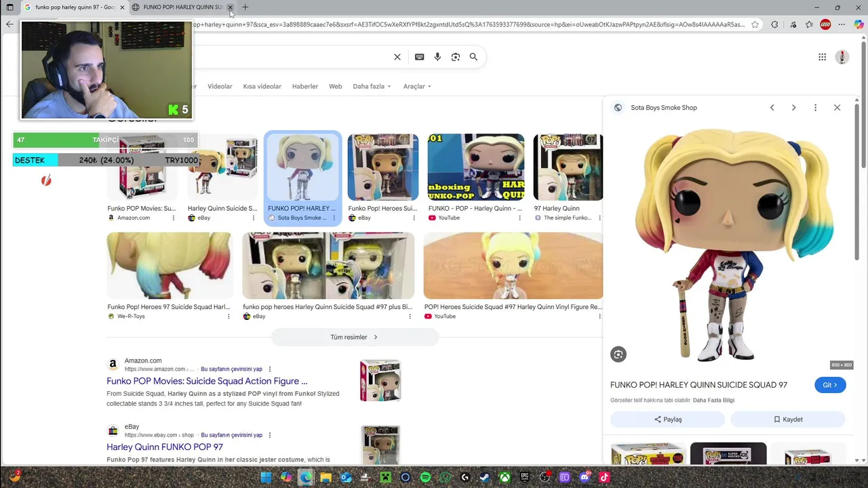The height and width of the screenshot is (488, 868).
Task: Show next image in preview panel
Action: (x=793, y=108)
